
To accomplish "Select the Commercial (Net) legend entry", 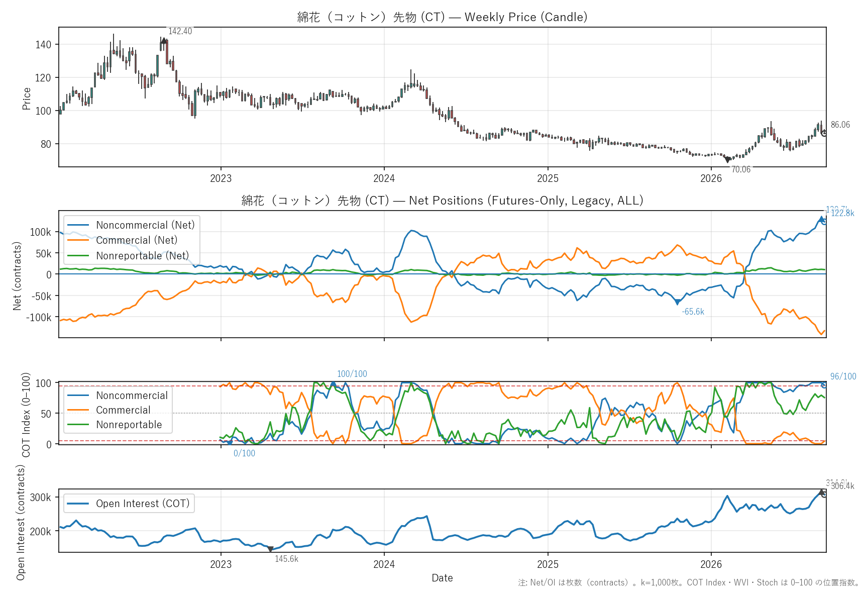I will (137, 240).
